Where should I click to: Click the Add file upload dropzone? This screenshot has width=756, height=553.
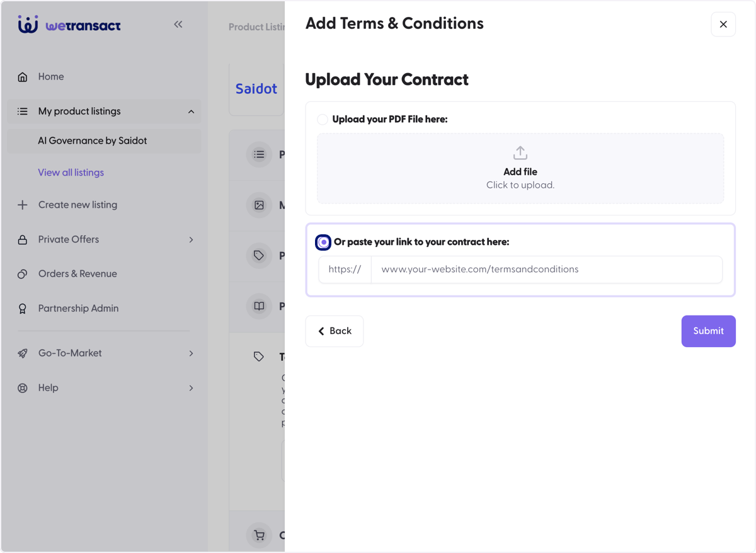click(x=520, y=168)
